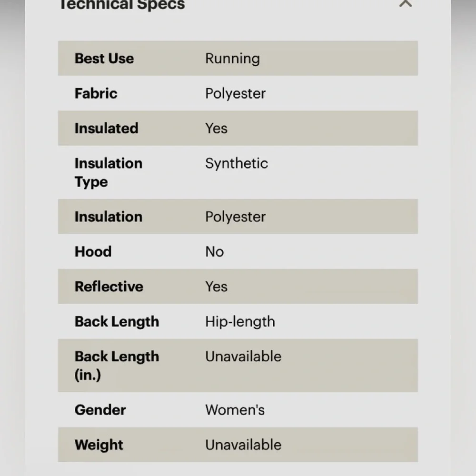Click the Hood row label
Screen dimensions: 476x476
click(93, 252)
